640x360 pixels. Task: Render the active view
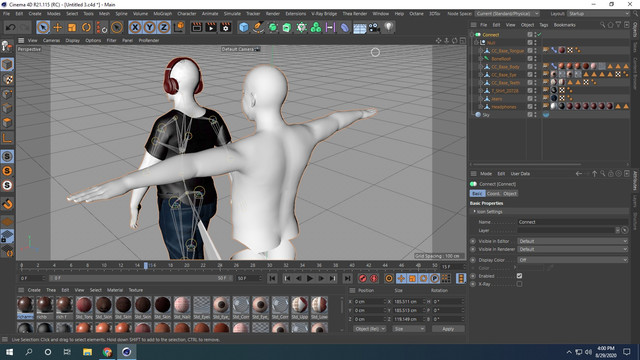pos(196,27)
